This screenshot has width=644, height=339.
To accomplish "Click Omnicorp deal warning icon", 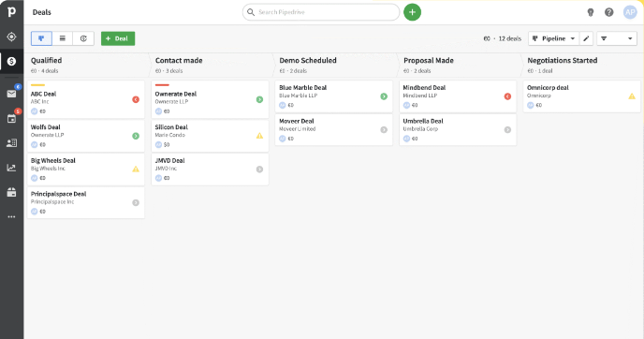I will point(632,96).
